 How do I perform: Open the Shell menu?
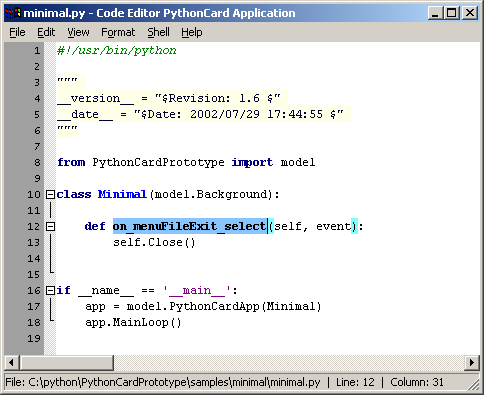[x=158, y=32]
